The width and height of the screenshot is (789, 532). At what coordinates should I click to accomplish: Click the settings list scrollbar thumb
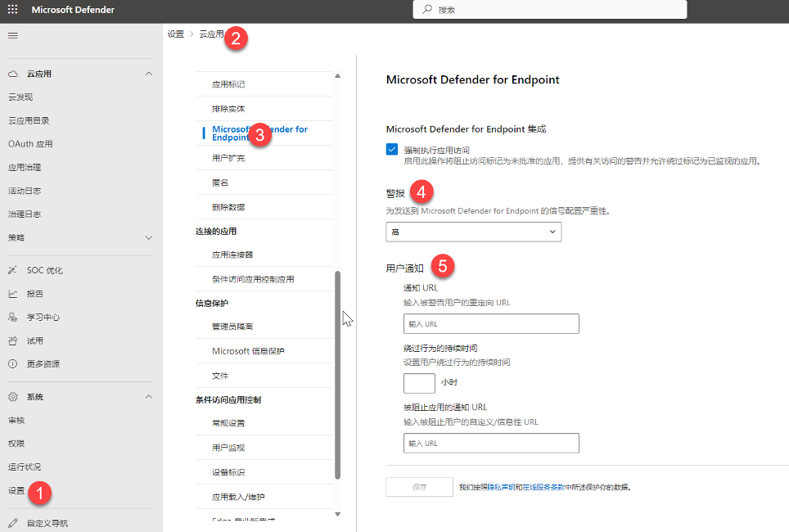tap(338, 375)
